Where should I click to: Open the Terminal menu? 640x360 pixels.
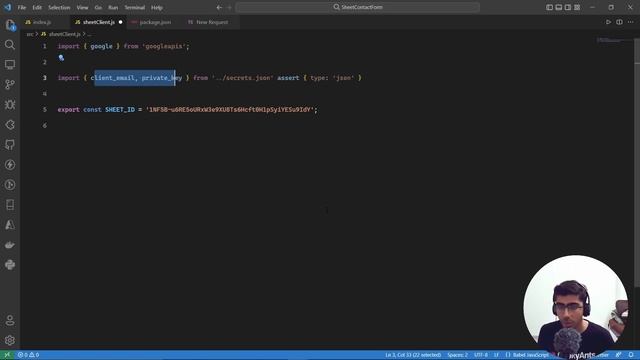click(135, 7)
